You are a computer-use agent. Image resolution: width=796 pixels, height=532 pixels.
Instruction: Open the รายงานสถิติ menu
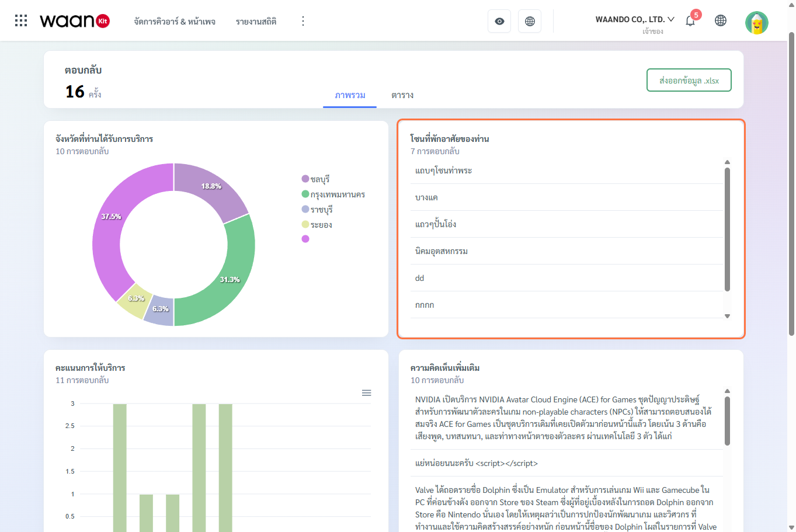(256, 22)
